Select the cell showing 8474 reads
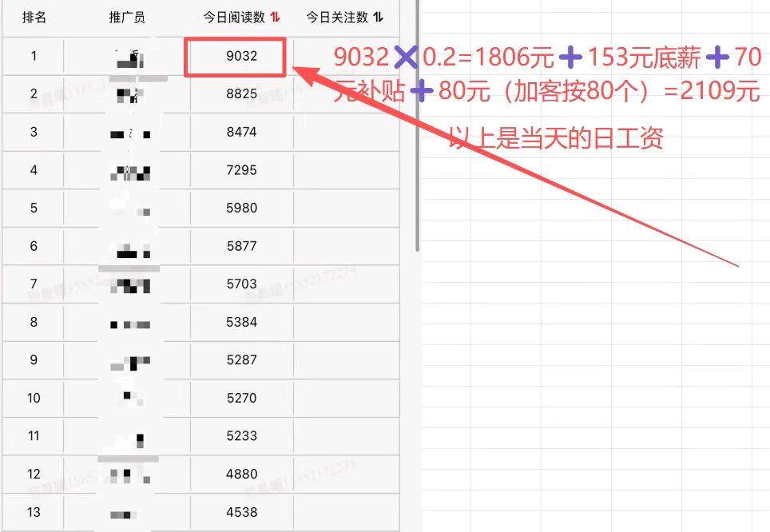This screenshot has width=770, height=532. point(241,132)
